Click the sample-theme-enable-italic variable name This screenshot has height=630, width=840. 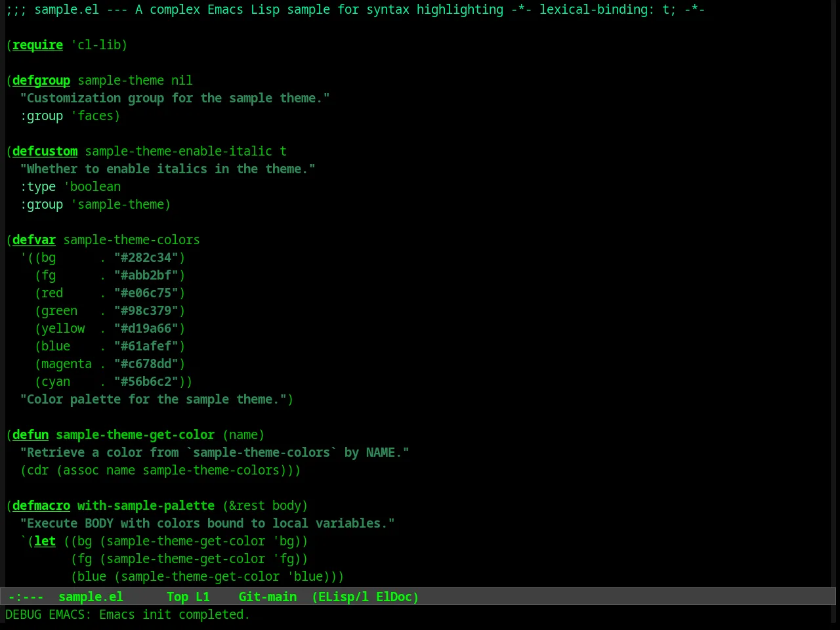178,151
